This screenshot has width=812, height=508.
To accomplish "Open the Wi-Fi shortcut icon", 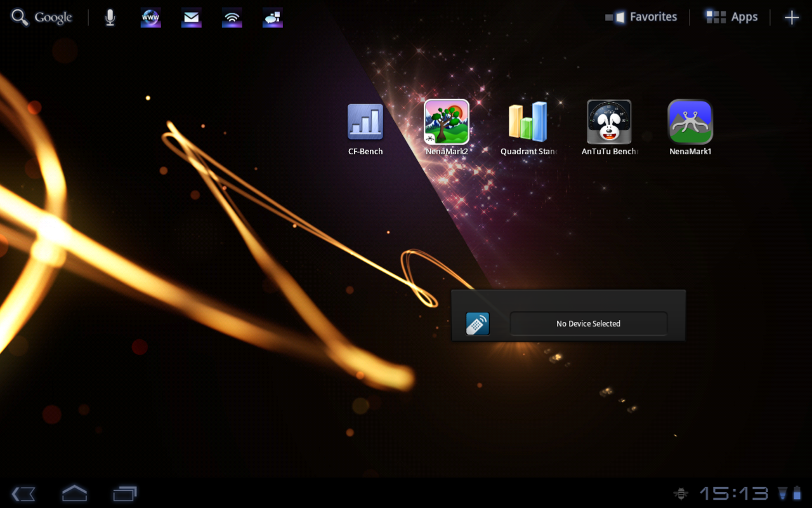I will (232, 17).
